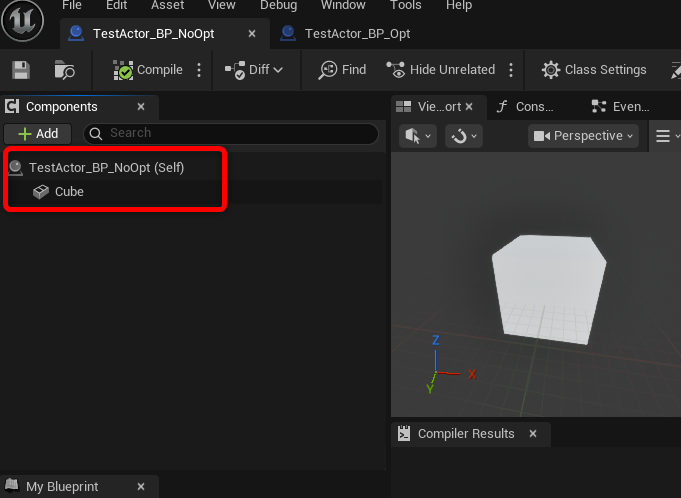Open the Asset menu
681x498 pixels.
point(167,6)
